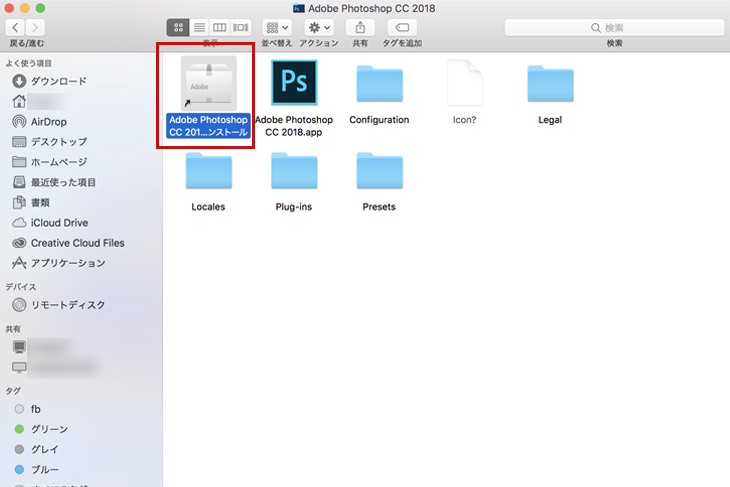Select Adobe Photoshop CC 2018.app icon
Image resolution: width=730 pixels, height=487 pixels.
click(294, 82)
